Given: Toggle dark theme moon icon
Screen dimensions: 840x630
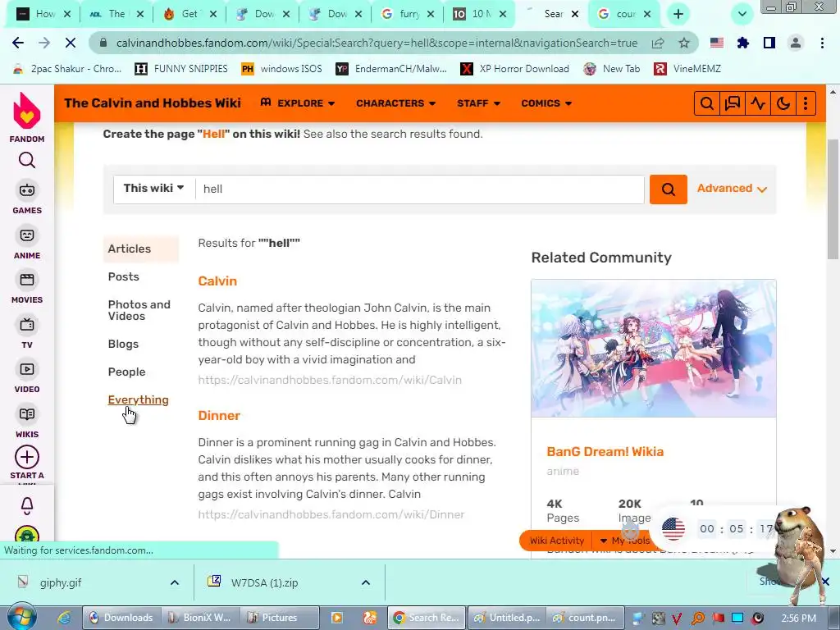Looking at the screenshot, I should coord(783,103).
